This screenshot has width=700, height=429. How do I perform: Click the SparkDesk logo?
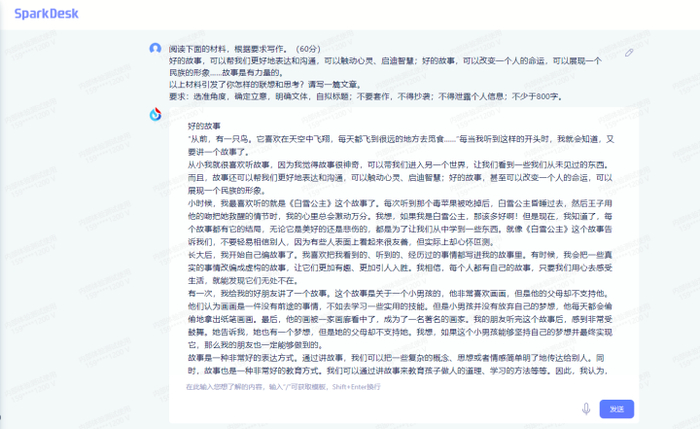click(x=46, y=13)
